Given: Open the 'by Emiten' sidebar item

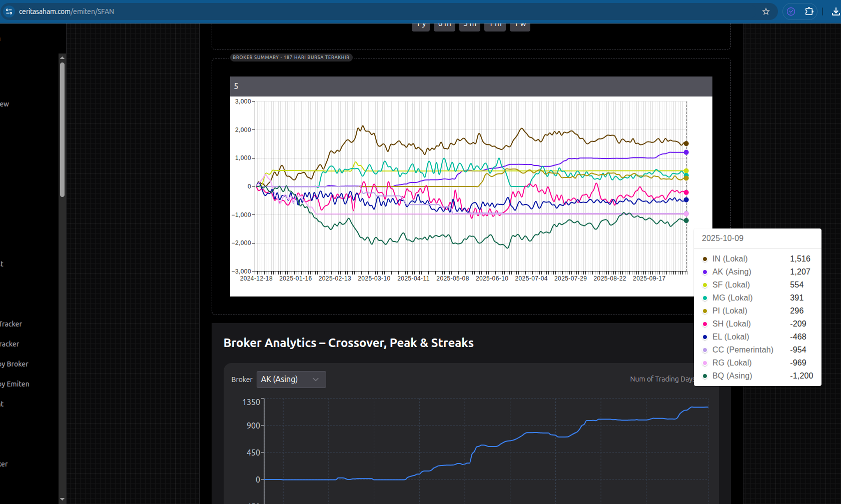Looking at the screenshot, I should 15,384.
